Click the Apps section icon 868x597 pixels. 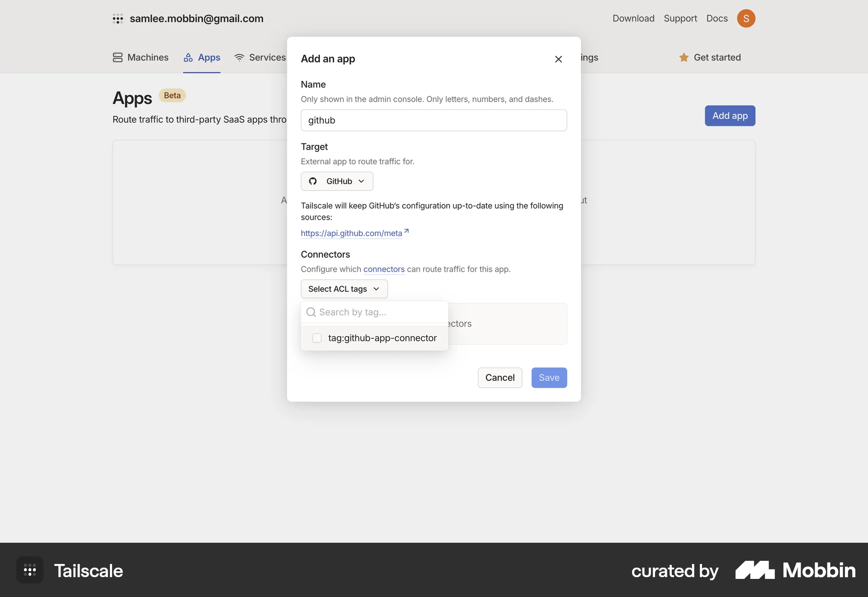click(x=189, y=57)
